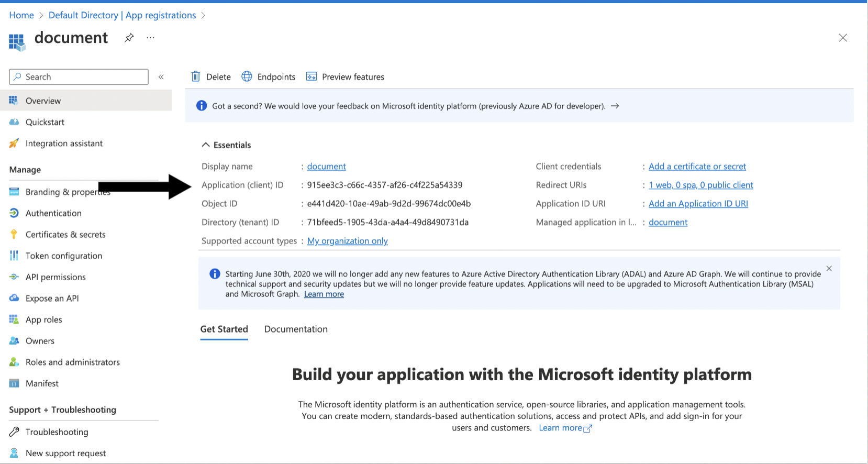Select the Get Started tab
Image resolution: width=868 pixels, height=464 pixels.
click(x=224, y=329)
